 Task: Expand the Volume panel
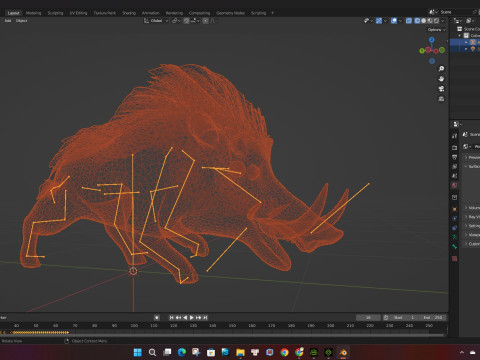coord(473,208)
